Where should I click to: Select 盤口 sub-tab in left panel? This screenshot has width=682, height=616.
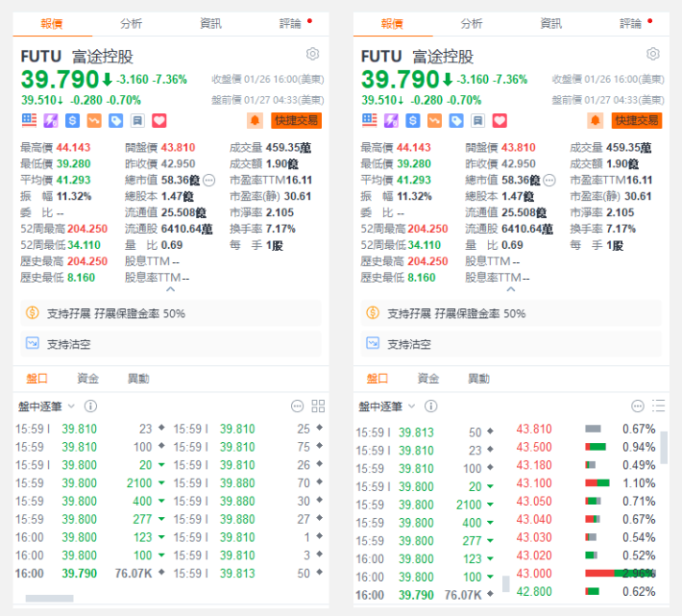37,379
